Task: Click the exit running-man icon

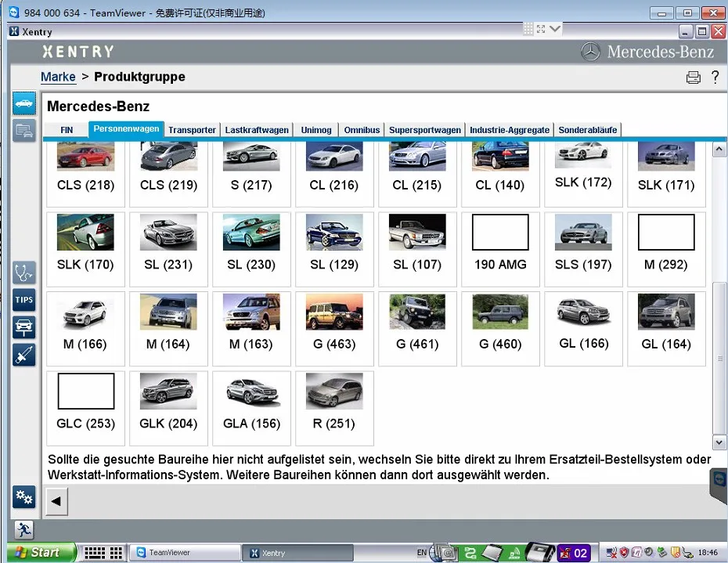Action: (24, 530)
